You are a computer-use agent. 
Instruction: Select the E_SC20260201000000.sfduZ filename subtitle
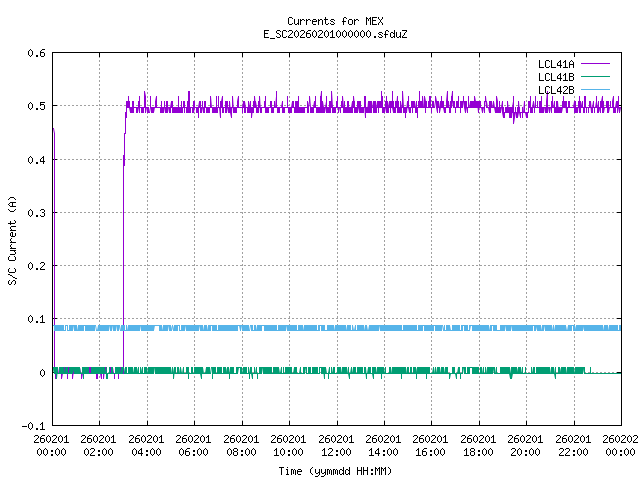click(x=334, y=33)
